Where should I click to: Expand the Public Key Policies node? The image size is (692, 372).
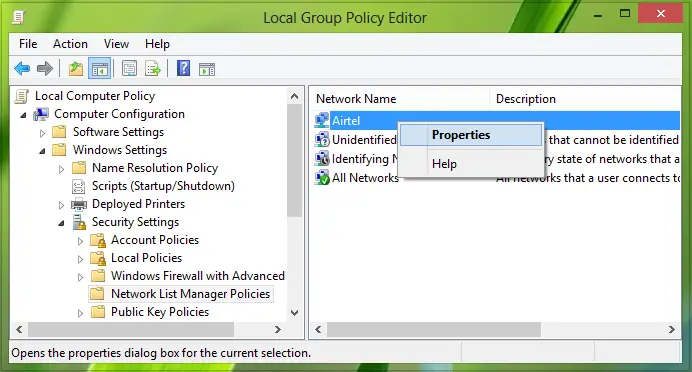80,313
